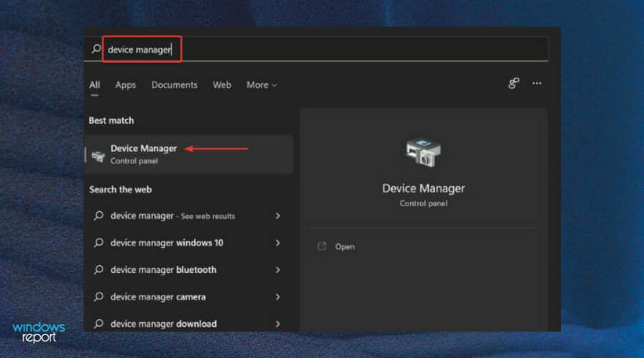
Task: Expand arrow for device manager download
Action: pyautogui.click(x=278, y=324)
